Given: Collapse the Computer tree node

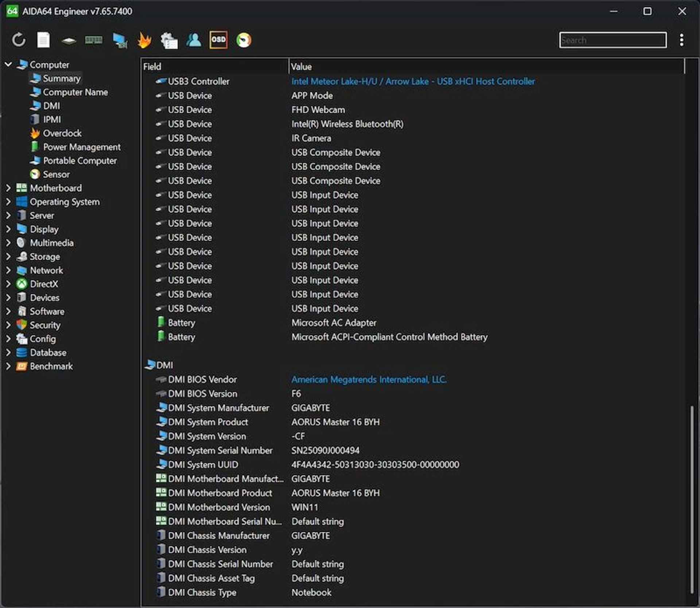Looking at the screenshot, I should [x=8, y=65].
